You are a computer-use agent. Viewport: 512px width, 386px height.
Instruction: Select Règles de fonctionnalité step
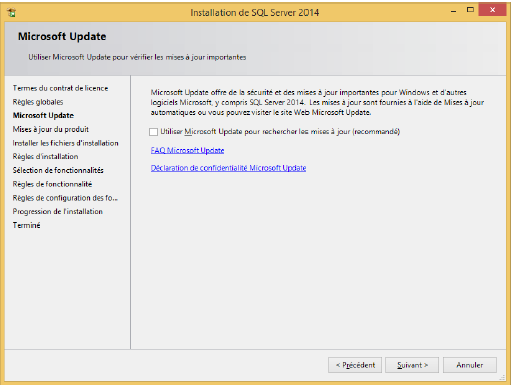click(52, 184)
